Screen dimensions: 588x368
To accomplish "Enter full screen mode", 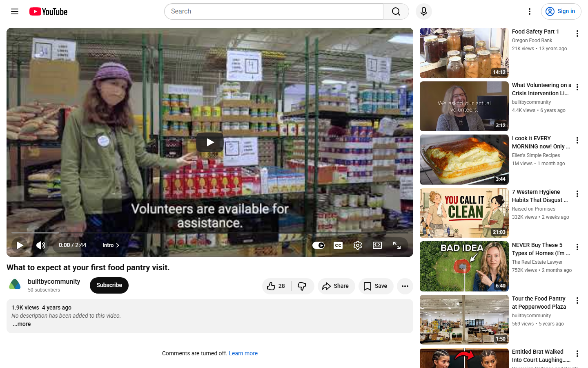I will coord(397,245).
